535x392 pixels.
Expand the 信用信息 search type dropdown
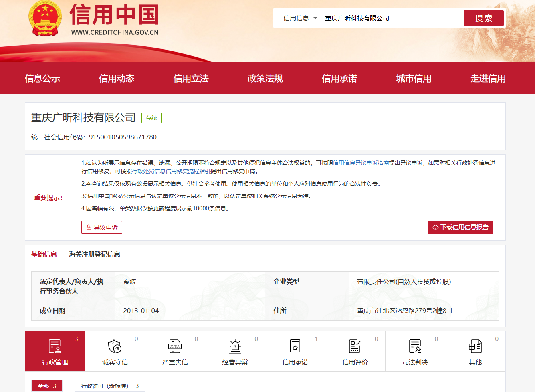(300, 18)
